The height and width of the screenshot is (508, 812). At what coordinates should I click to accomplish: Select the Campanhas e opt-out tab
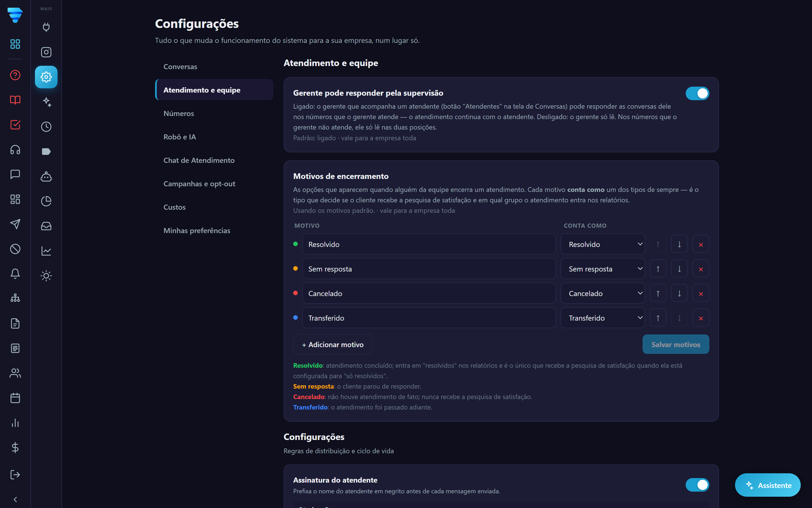214,184
